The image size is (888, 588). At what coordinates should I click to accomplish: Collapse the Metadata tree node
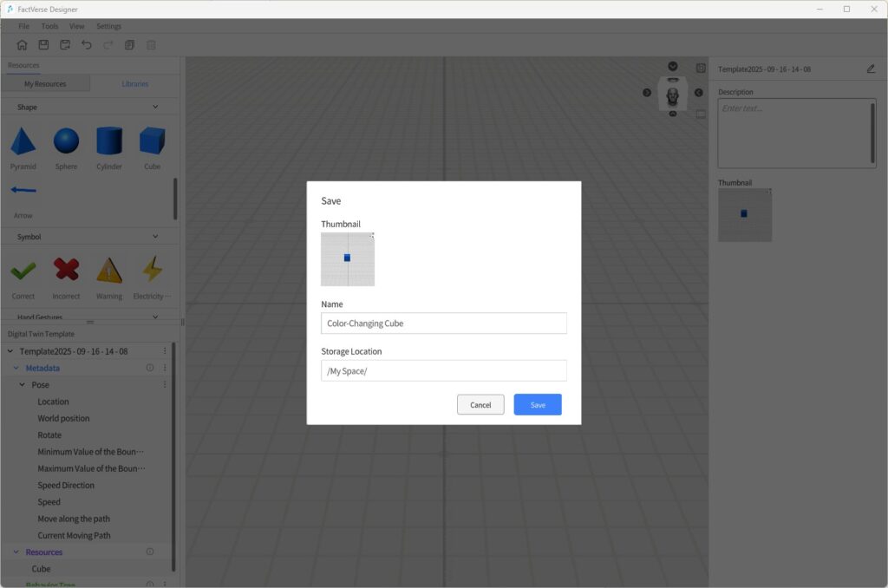coord(16,369)
